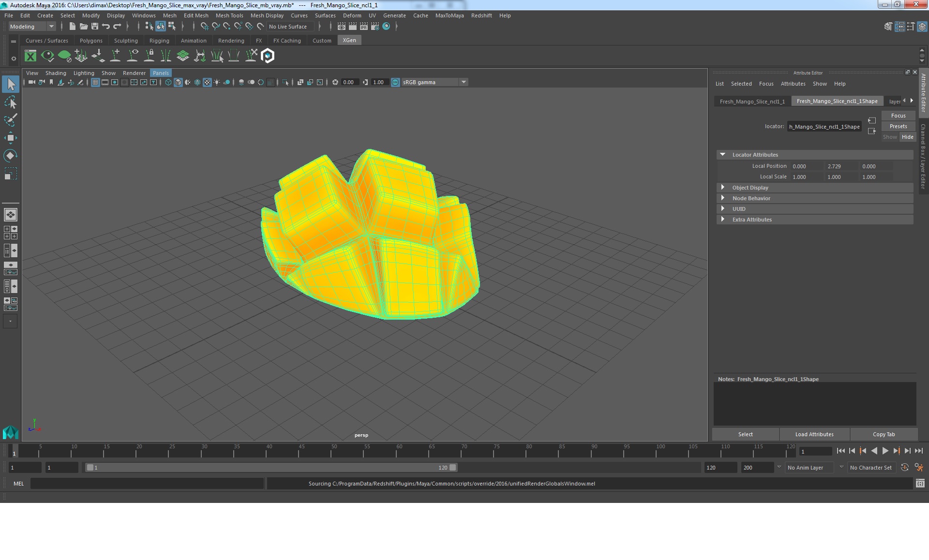Screen dimensions: 929x560
Task: Click the Presets button
Action: (x=898, y=126)
